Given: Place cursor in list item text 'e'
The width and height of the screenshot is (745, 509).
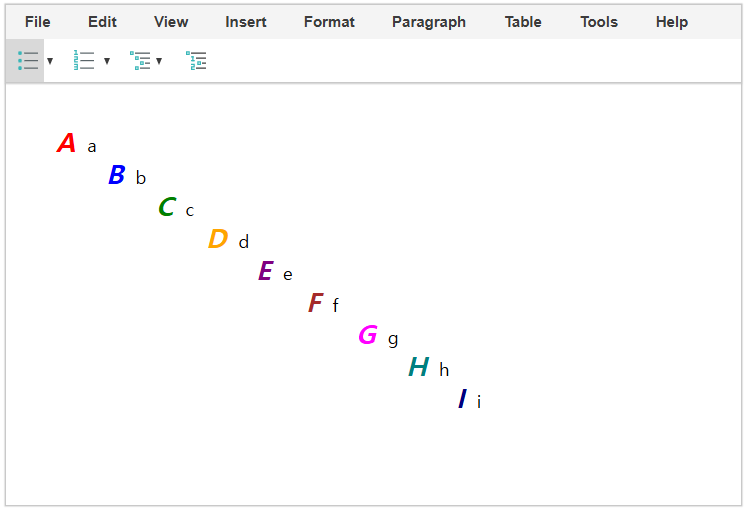Looking at the screenshot, I should [287, 274].
